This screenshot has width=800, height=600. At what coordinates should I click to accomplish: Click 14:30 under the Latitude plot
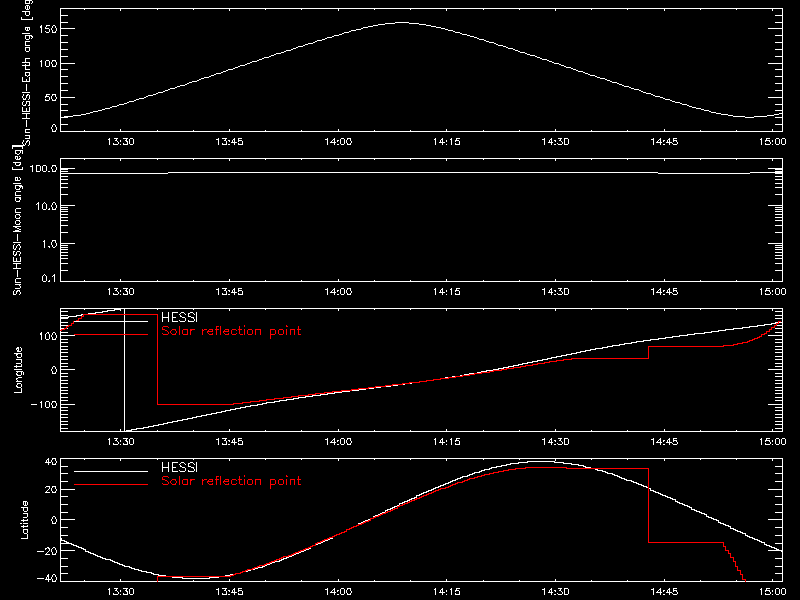[555, 592]
